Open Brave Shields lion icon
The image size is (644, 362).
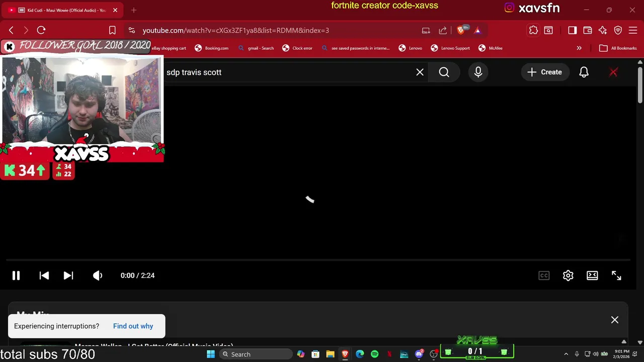point(461,30)
